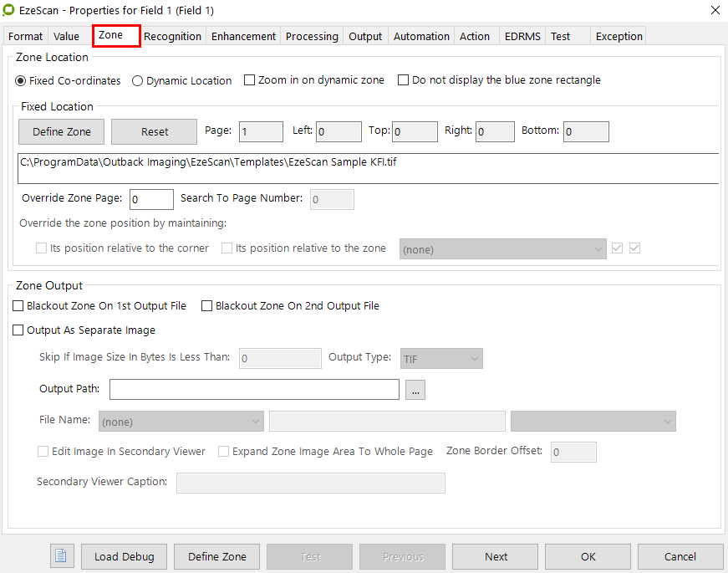The image size is (728, 573).
Task: Select the Fixed Co-ordinates radio button
Action: click(21, 81)
